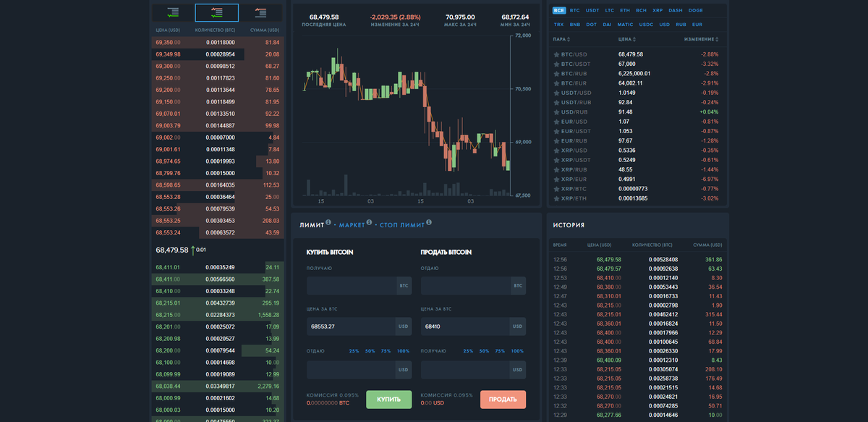This screenshot has width=868, height=422.
Task: Set buy amount to 100%
Action: point(404,351)
